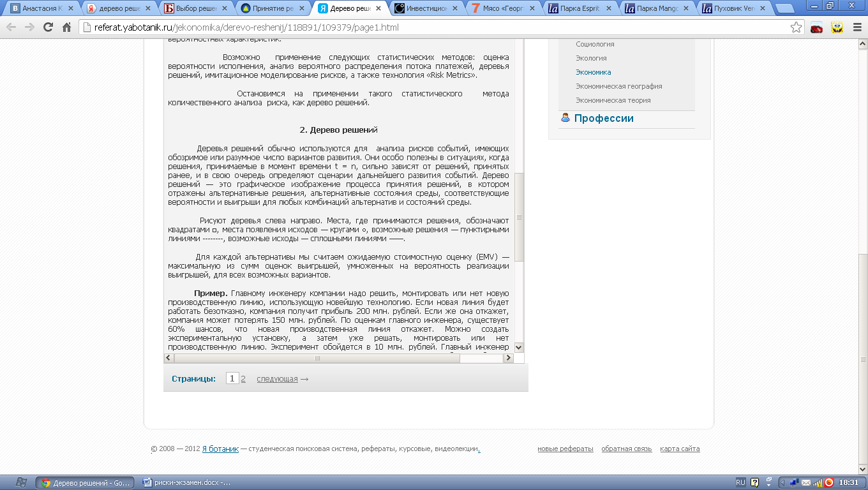Switch to the 'Инвестицион' tab
Screen dimensions: 868x490
coord(426,9)
